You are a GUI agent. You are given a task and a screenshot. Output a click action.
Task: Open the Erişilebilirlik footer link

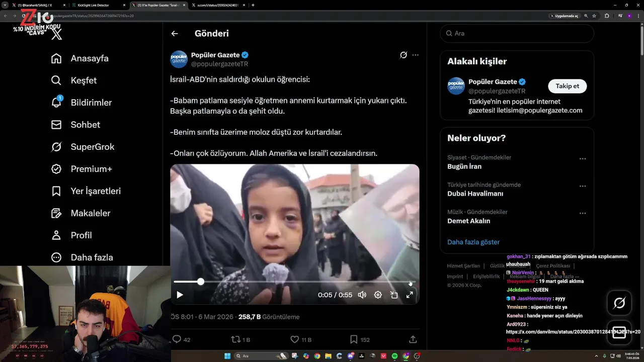487,277
